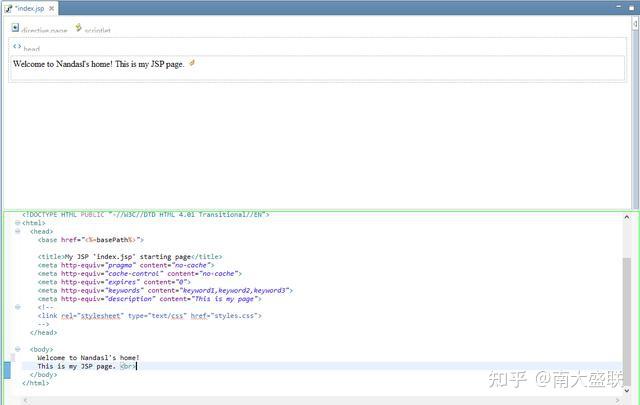Collapse the head element fold marker
640x405 pixels.
[18, 231]
